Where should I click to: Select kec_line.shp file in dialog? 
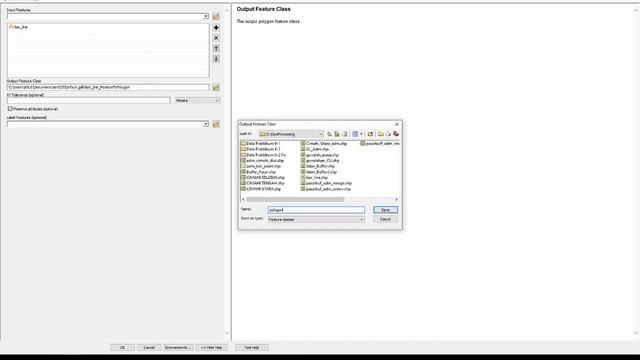314,178
